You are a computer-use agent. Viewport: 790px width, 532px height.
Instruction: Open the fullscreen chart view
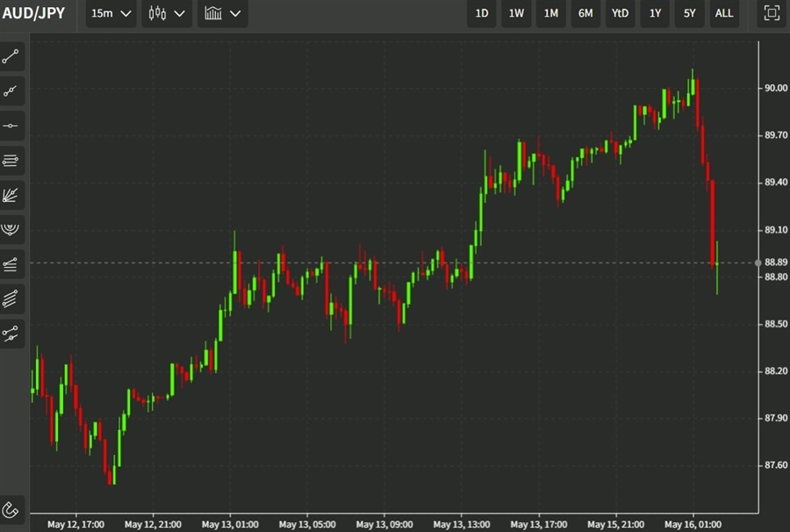(772, 13)
